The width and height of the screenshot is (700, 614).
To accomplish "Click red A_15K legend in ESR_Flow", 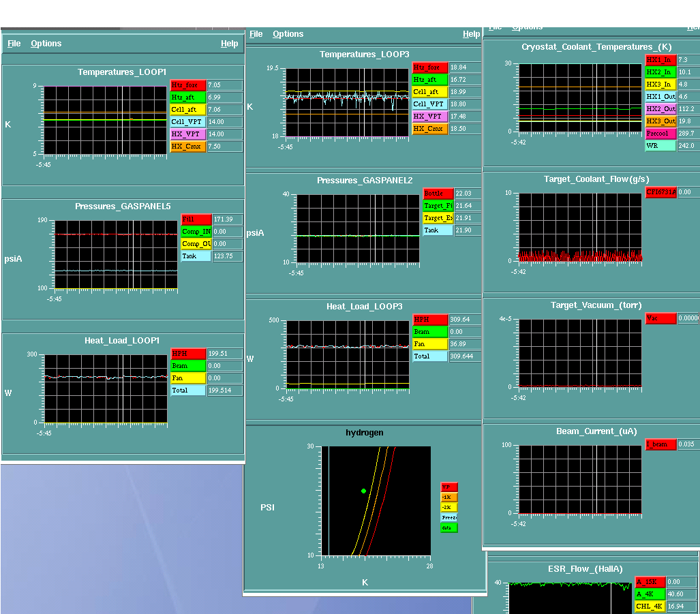I will point(650,582).
